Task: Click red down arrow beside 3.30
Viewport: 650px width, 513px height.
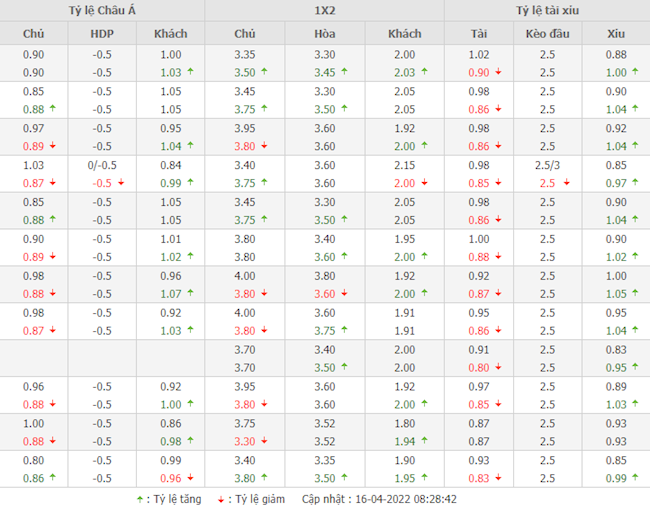Action: click(265, 441)
